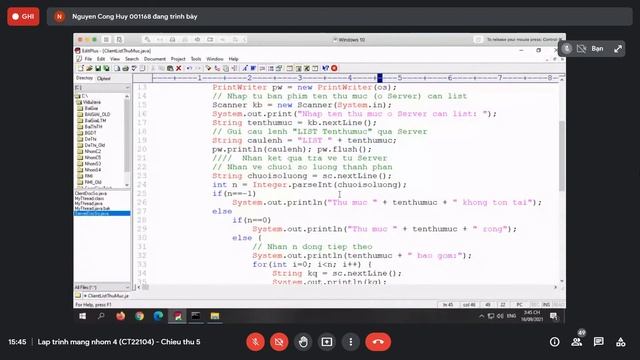
Task: Leave the call with red hangup button
Action: tap(378, 342)
